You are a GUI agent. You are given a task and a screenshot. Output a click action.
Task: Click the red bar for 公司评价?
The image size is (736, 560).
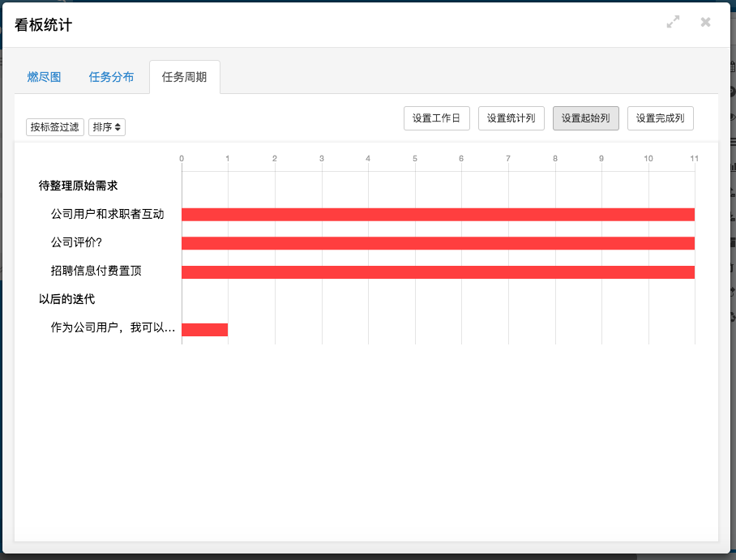click(438, 243)
